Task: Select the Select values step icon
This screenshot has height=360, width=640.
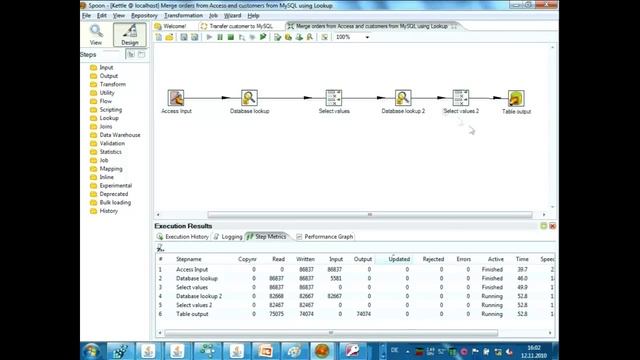Action: click(334, 98)
